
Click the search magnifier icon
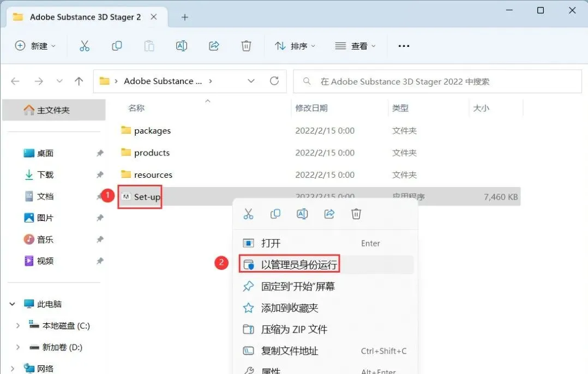click(307, 81)
